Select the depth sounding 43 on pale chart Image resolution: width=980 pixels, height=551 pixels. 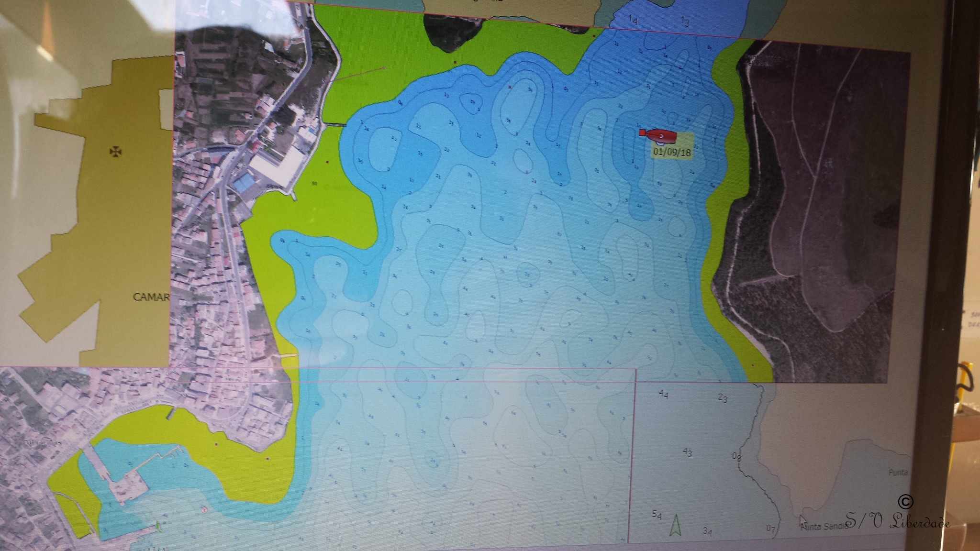tap(688, 452)
